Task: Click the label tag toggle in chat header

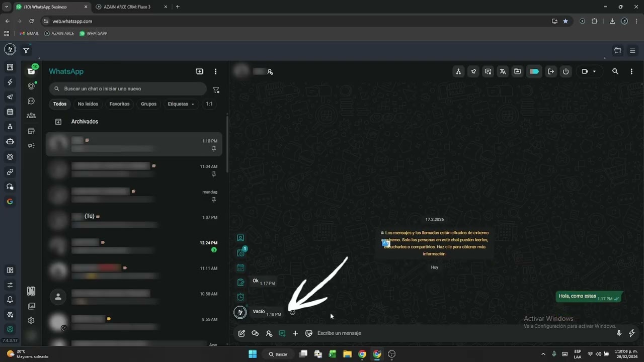Action: [x=534, y=71]
